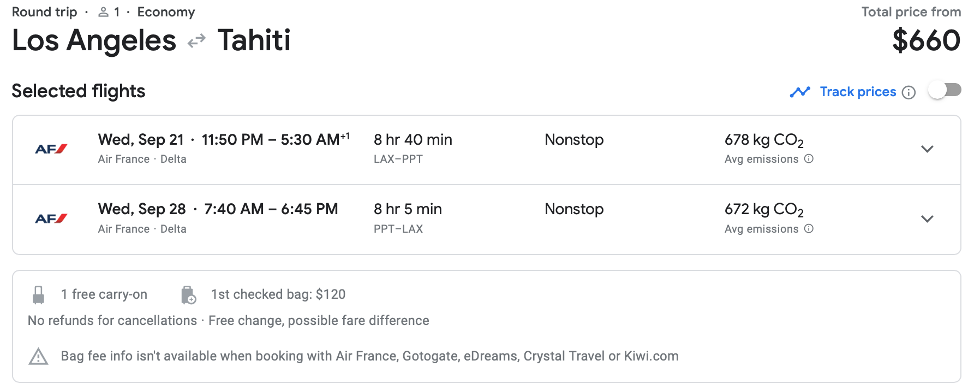Expand the Sep 28 return flight details
The width and height of the screenshot is (980, 390).
click(x=927, y=219)
